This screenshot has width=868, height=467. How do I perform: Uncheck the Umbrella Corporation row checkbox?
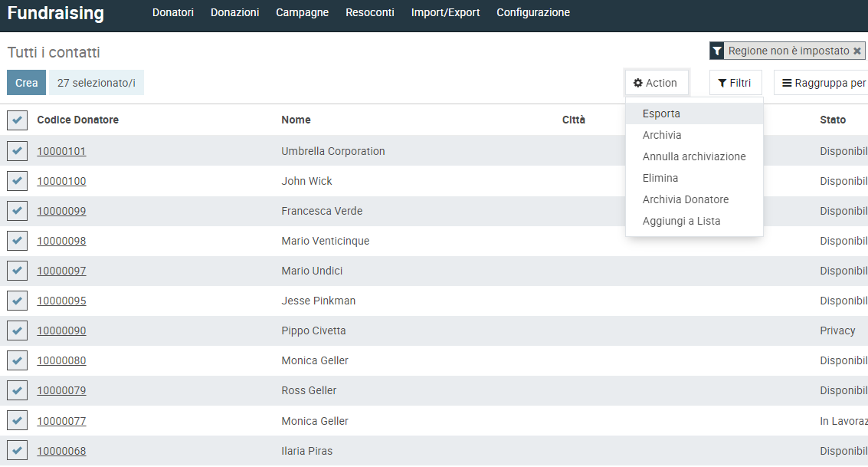[17, 151]
